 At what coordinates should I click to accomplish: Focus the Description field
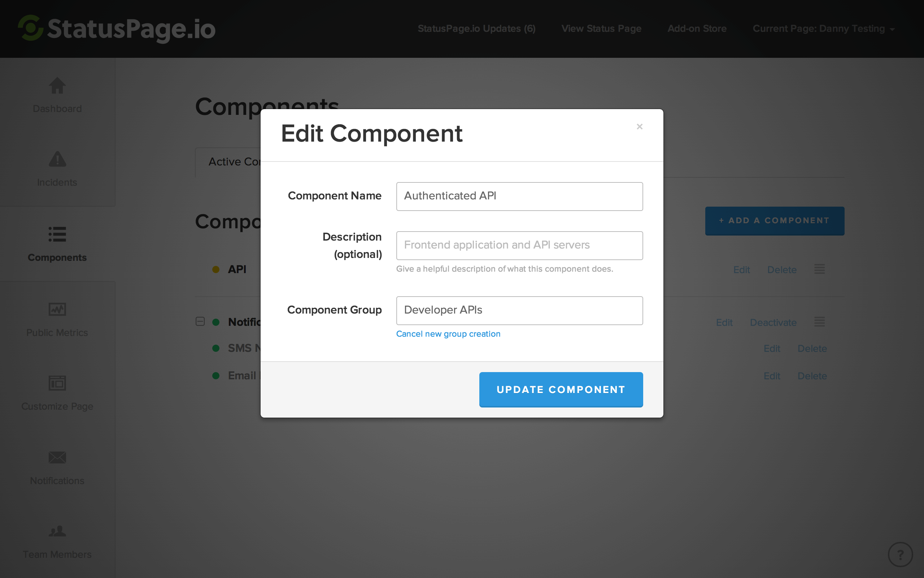click(519, 245)
